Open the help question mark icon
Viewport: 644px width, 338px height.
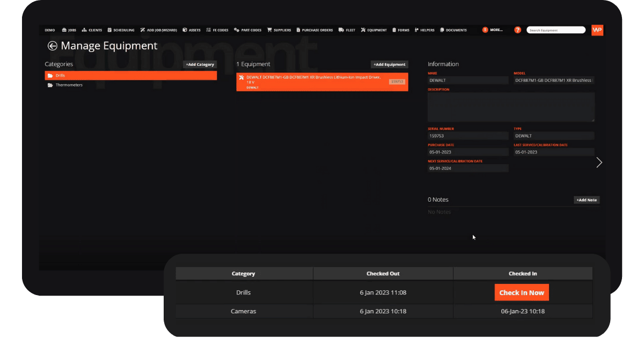point(517,30)
